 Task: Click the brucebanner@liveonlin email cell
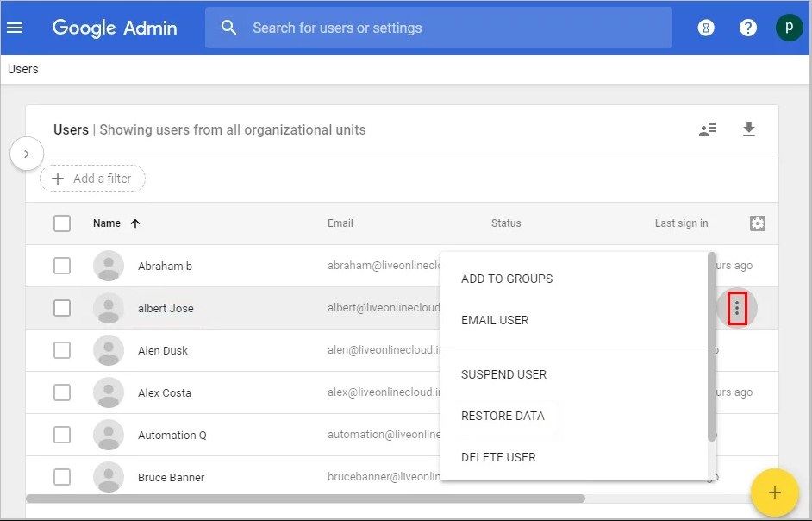point(384,477)
